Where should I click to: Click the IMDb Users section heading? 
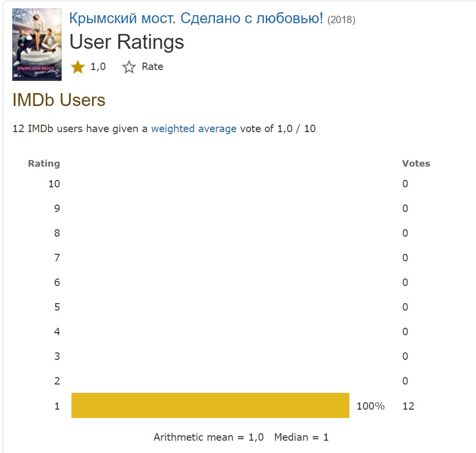59,100
